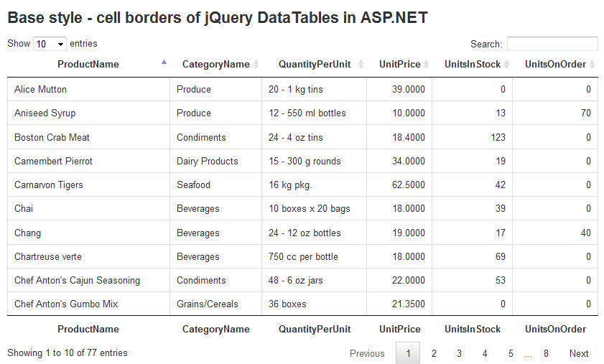604x364 pixels.
Task: Go to pagination page 3
Action: (459, 354)
